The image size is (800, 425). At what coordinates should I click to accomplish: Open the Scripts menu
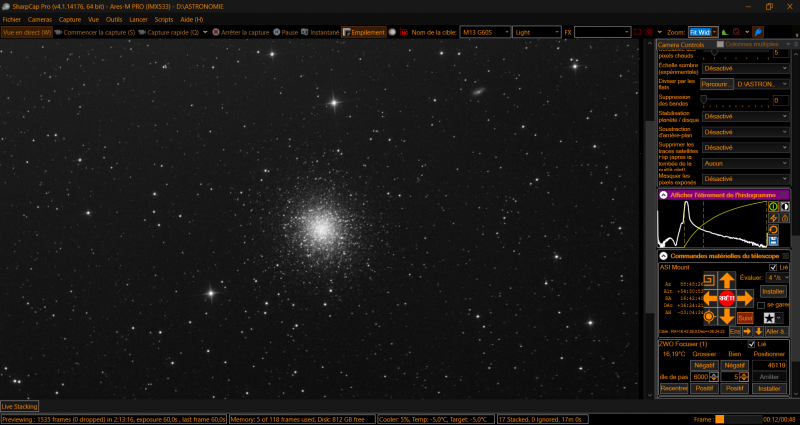pyautogui.click(x=164, y=19)
